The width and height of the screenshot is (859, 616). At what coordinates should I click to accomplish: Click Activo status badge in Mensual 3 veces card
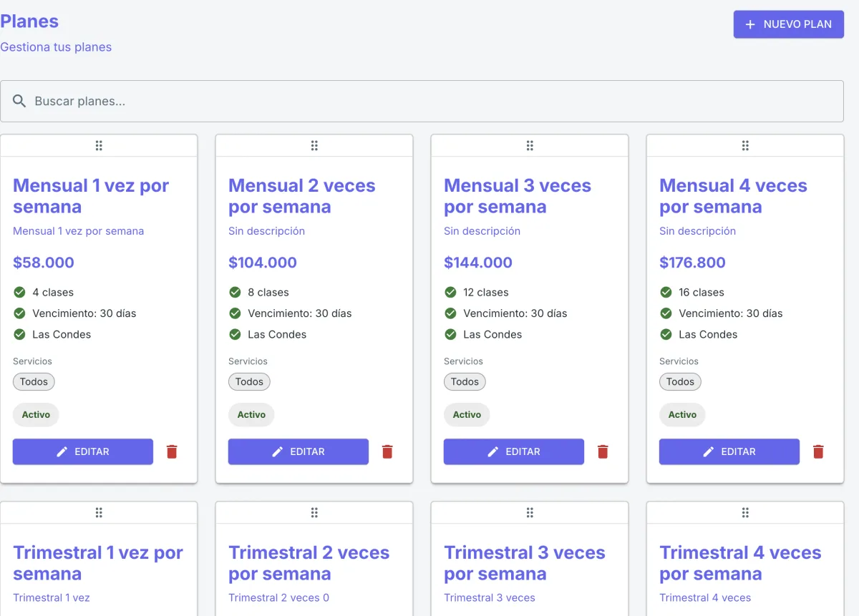(467, 414)
